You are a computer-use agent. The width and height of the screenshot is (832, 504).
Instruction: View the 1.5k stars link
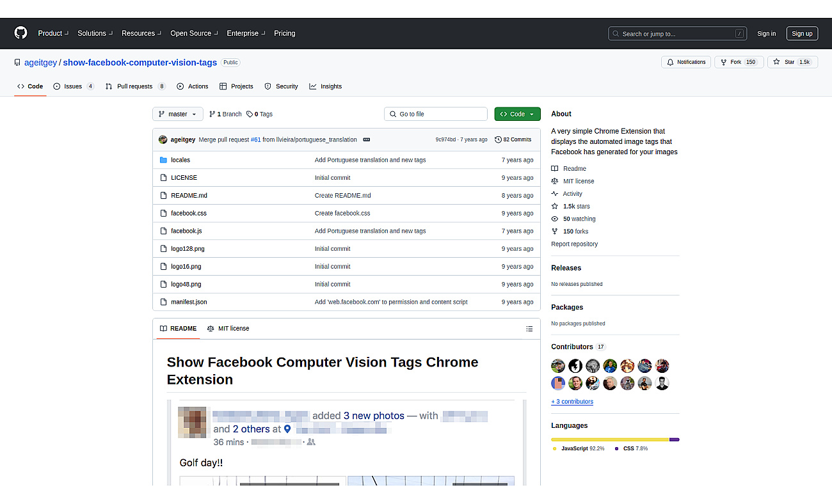pos(571,207)
